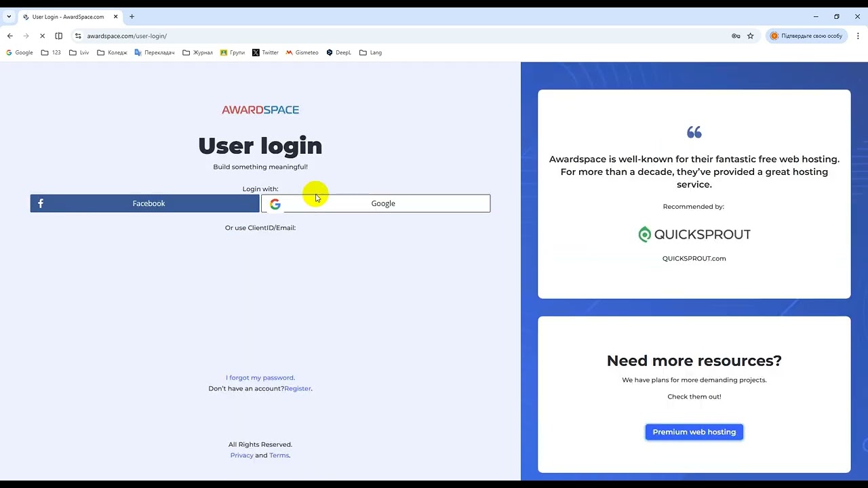This screenshot has height=488, width=868.
Task: Click the Premium web hosting button
Action: (x=694, y=432)
